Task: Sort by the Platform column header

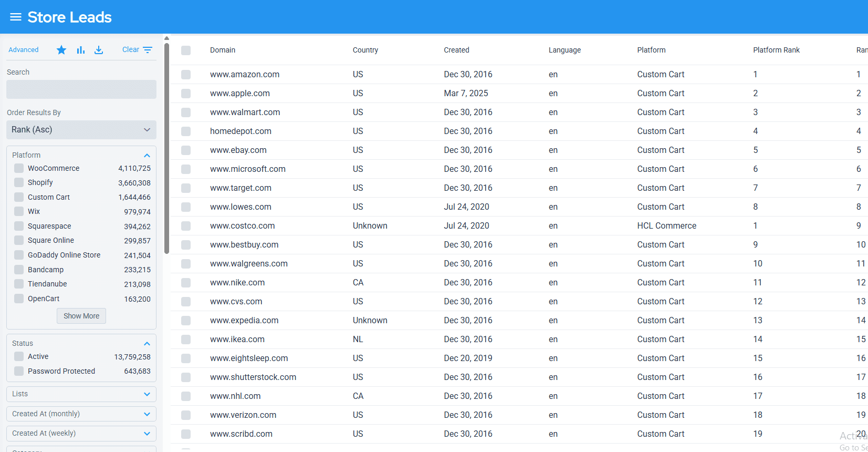Action: click(651, 50)
